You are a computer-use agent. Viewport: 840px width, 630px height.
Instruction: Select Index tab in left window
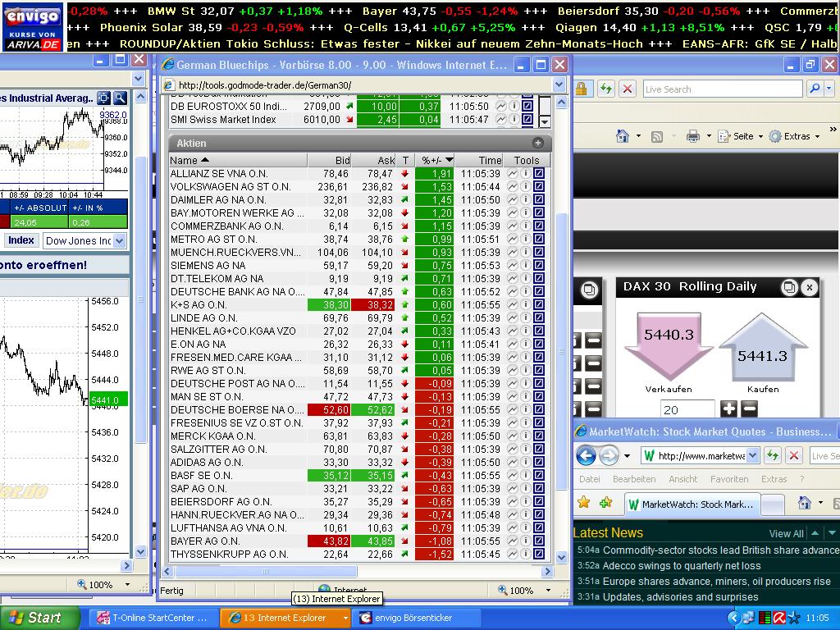21,240
